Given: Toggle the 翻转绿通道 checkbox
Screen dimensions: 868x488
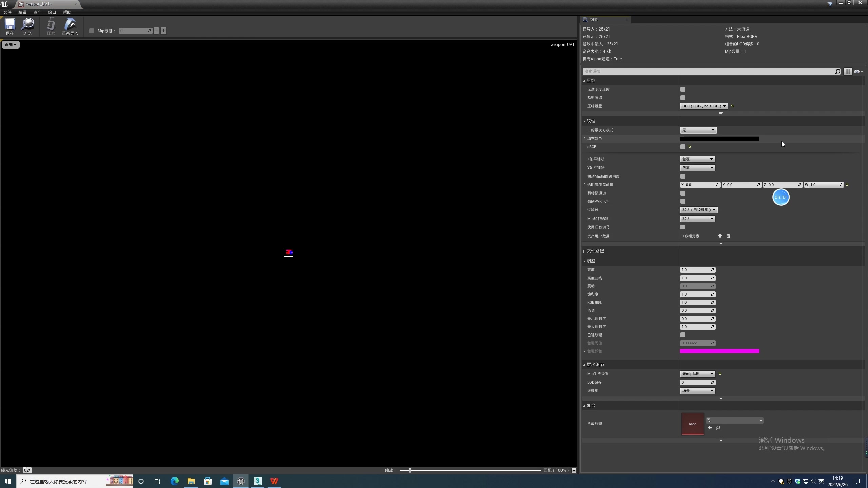Looking at the screenshot, I should tap(683, 193).
